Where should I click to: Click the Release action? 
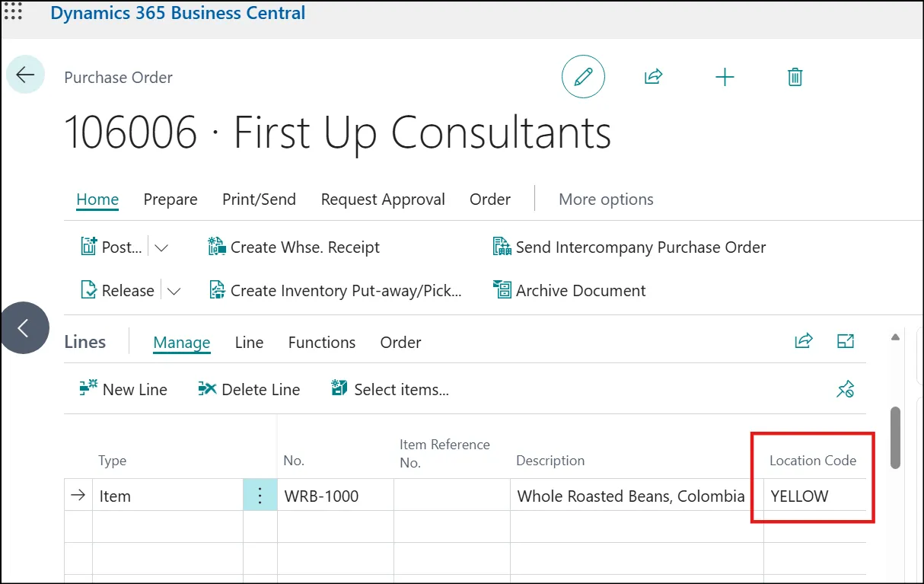[118, 290]
